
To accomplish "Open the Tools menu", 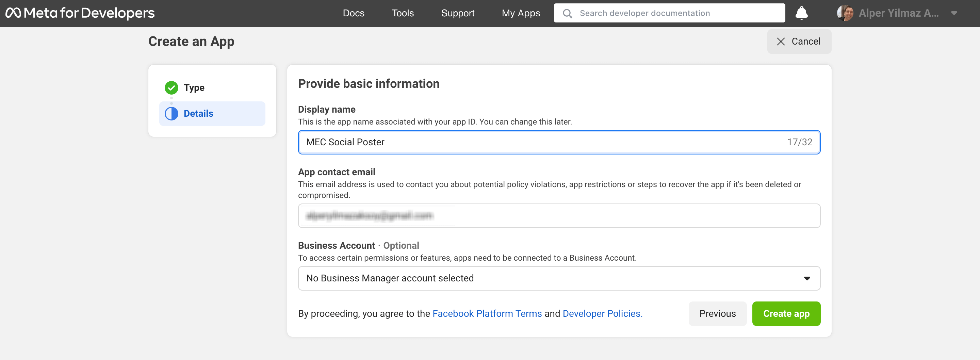I will pos(403,13).
